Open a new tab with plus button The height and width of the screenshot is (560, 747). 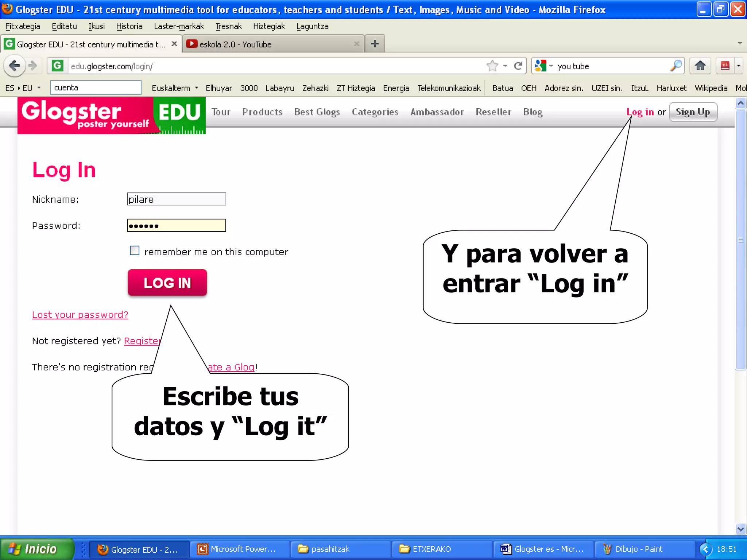(375, 44)
